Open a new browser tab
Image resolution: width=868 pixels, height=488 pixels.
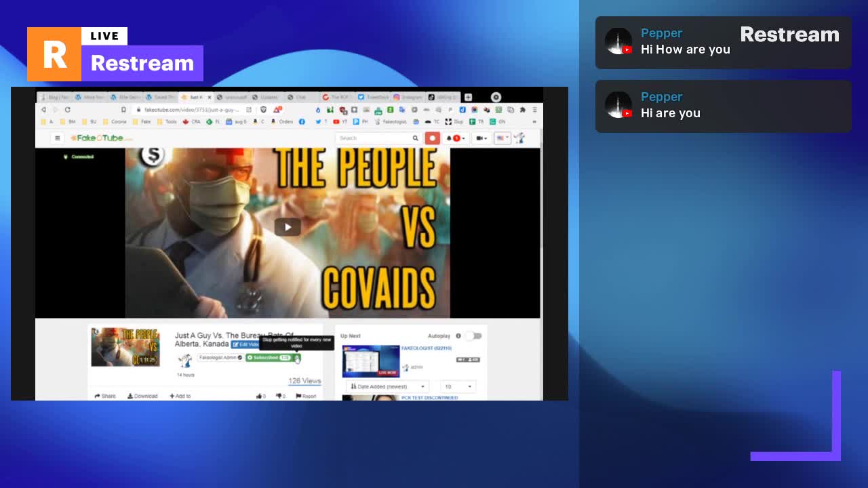point(468,97)
